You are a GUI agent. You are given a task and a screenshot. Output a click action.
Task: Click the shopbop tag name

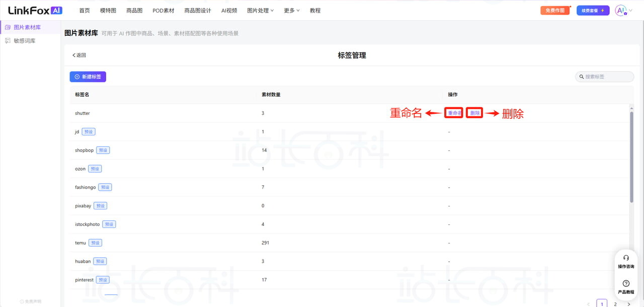pos(85,150)
